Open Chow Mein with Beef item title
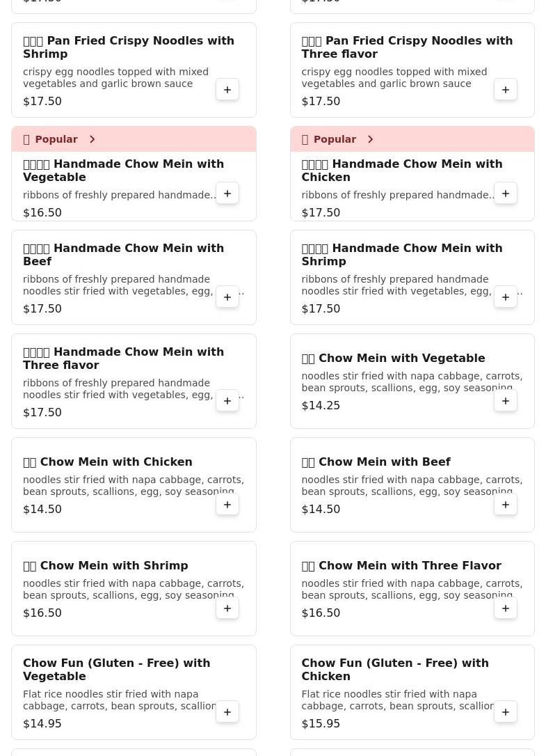Image resolution: width=546 pixels, height=756 pixels. click(x=384, y=462)
